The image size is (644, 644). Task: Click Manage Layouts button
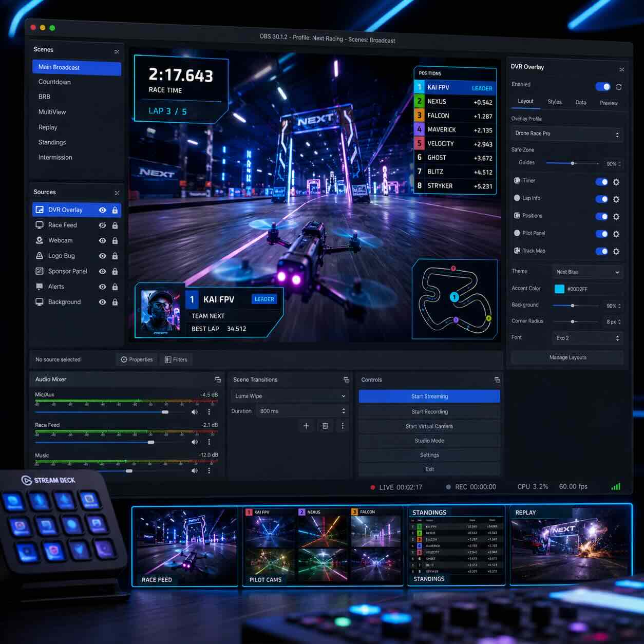click(x=567, y=357)
